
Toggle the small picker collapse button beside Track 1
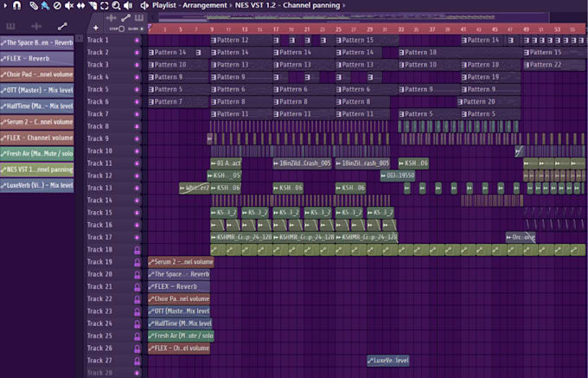coord(80,38)
